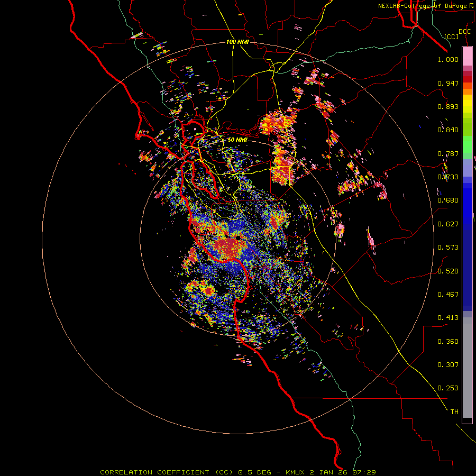476x476 pixels.
Task: Pick the yellow color bar segment
Action: pyautogui.click(x=467, y=104)
